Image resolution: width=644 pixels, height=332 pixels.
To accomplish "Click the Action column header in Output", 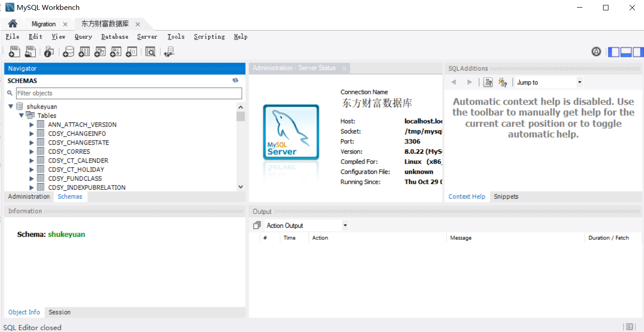I will click(377, 238).
